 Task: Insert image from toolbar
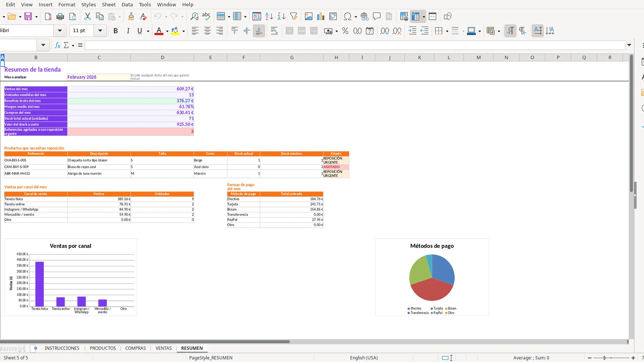(x=309, y=16)
